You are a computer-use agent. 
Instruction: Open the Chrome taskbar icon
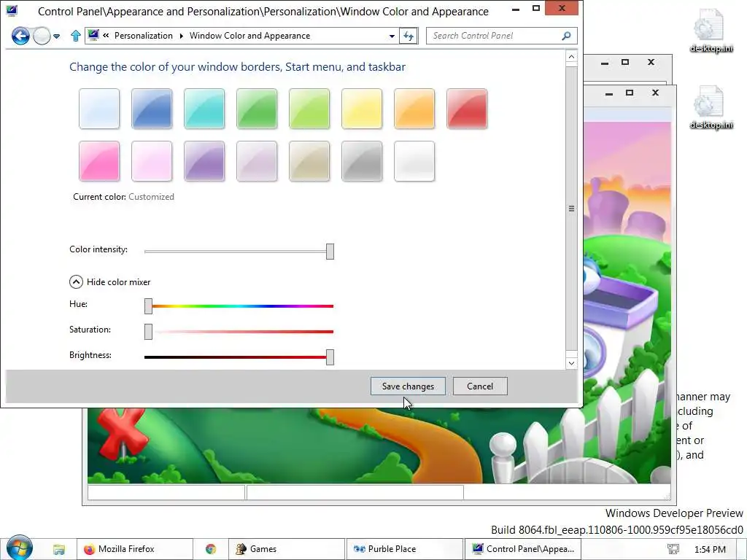[x=211, y=549]
